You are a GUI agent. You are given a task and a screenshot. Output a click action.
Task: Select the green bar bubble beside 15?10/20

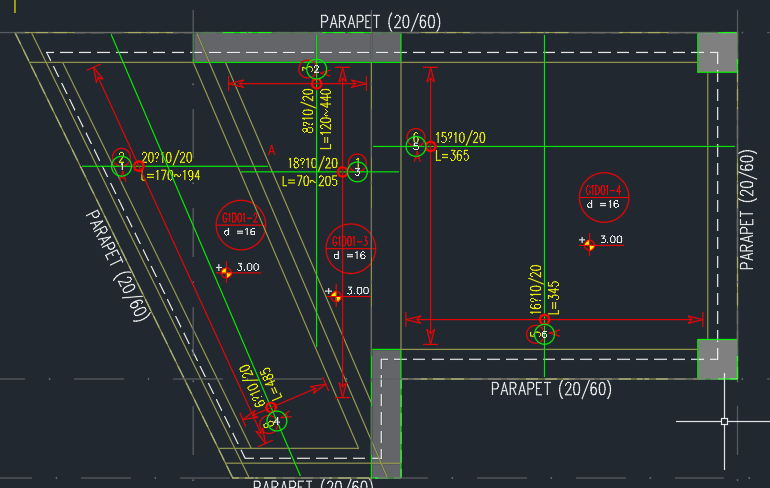tap(415, 144)
